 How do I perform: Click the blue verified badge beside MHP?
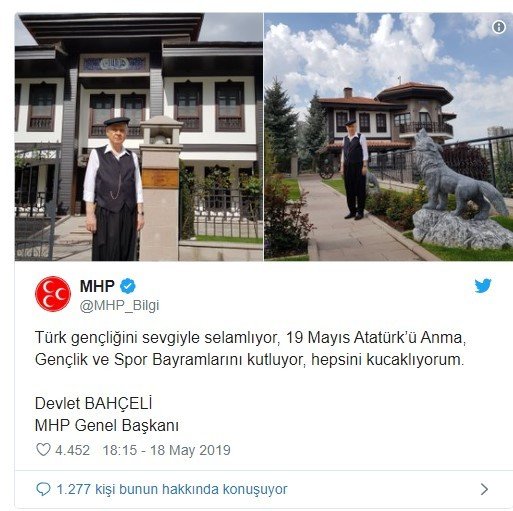tap(128, 286)
